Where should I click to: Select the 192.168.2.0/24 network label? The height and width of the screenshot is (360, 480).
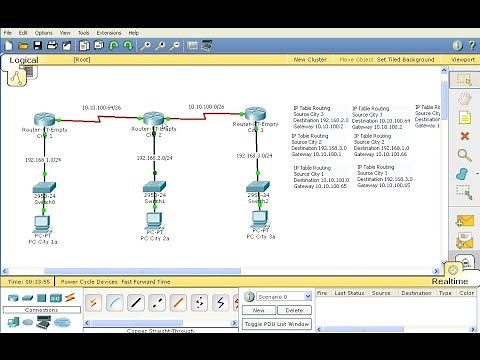click(x=154, y=158)
